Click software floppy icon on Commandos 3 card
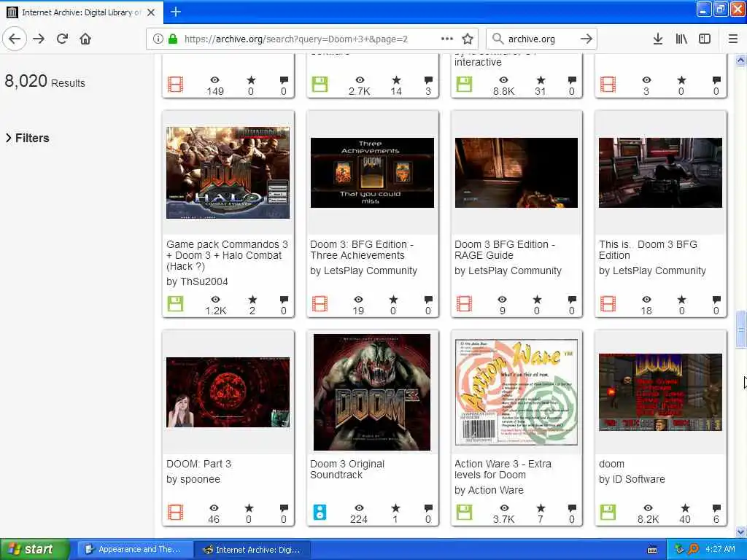 (175, 304)
